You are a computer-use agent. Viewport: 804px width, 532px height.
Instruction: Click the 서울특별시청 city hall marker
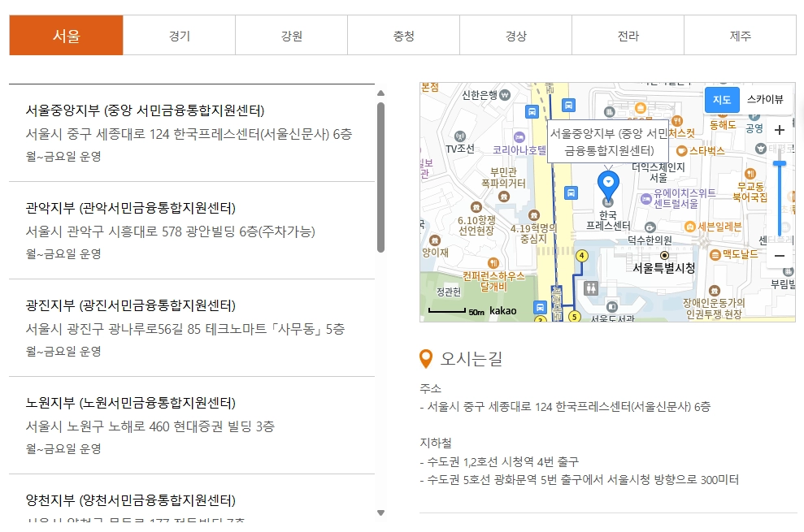[x=664, y=255]
